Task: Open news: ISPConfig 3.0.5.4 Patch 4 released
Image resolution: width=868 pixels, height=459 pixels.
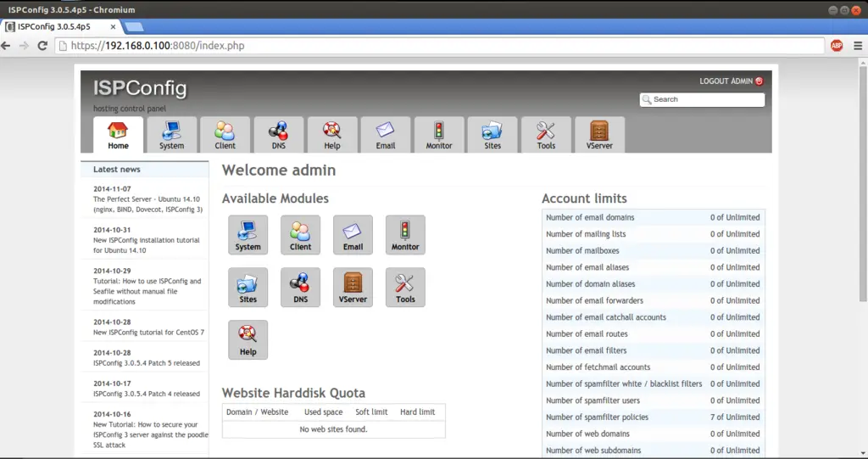Action: 146,394
